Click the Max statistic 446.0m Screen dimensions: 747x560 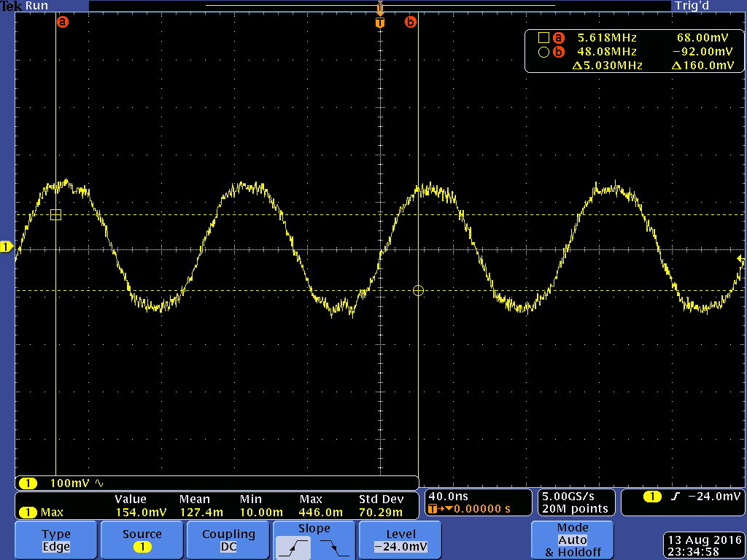pos(321,513)
